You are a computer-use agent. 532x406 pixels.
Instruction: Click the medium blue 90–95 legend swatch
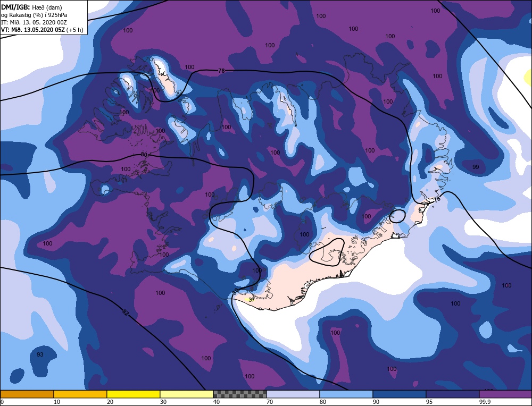point(400,394)
